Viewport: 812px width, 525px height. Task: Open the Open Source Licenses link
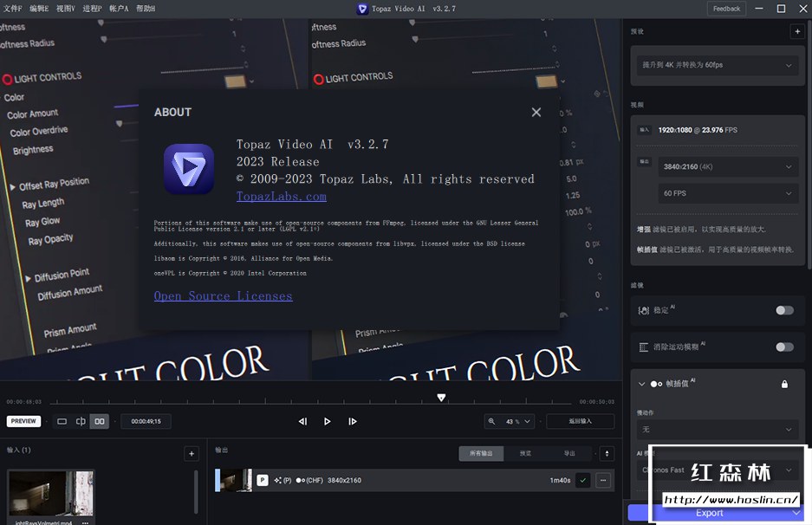[224, 295]
